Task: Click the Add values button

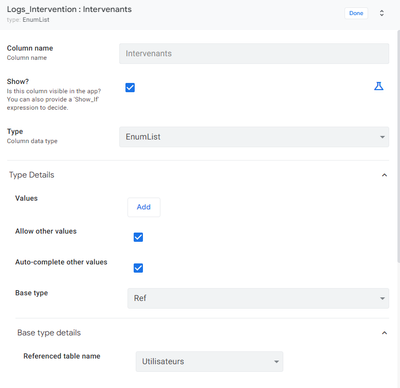Action: (x=144, y=207)
